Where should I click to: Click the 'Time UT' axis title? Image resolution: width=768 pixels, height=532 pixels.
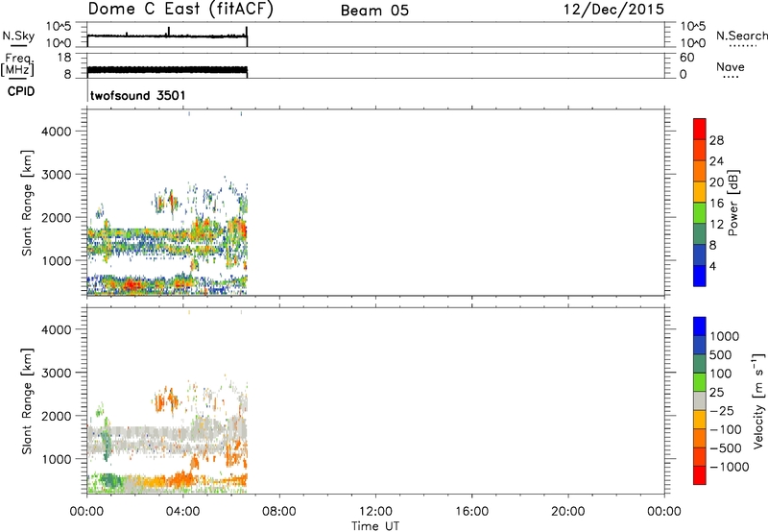coord(375,526)
